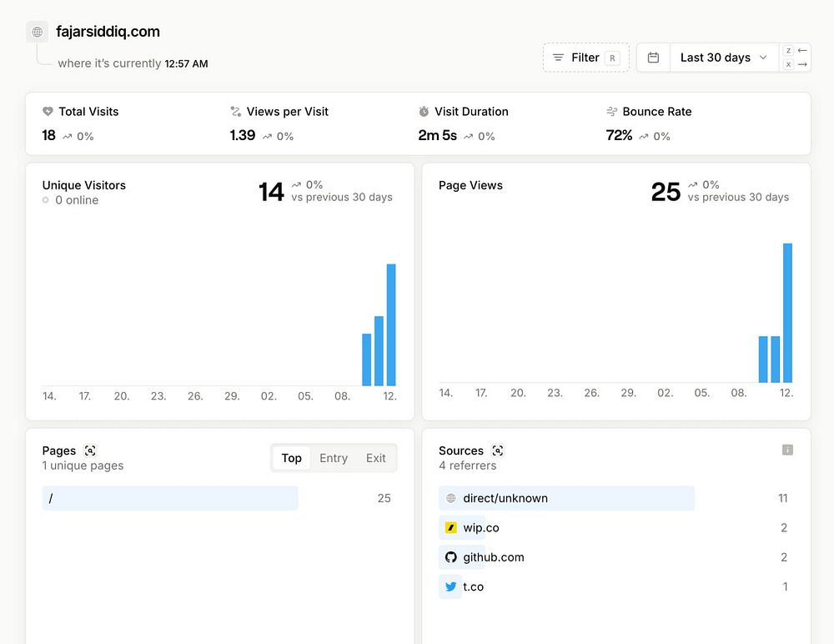This screenshot has height=644, width=834.
Task: Open the Last 30 days dropdown
Action: point(716,58)
